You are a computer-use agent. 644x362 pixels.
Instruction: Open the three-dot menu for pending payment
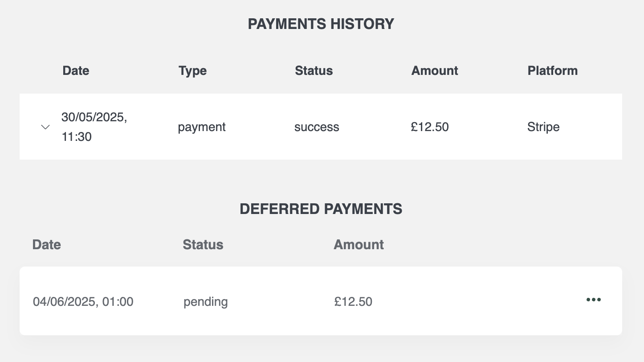click(594, 300)
